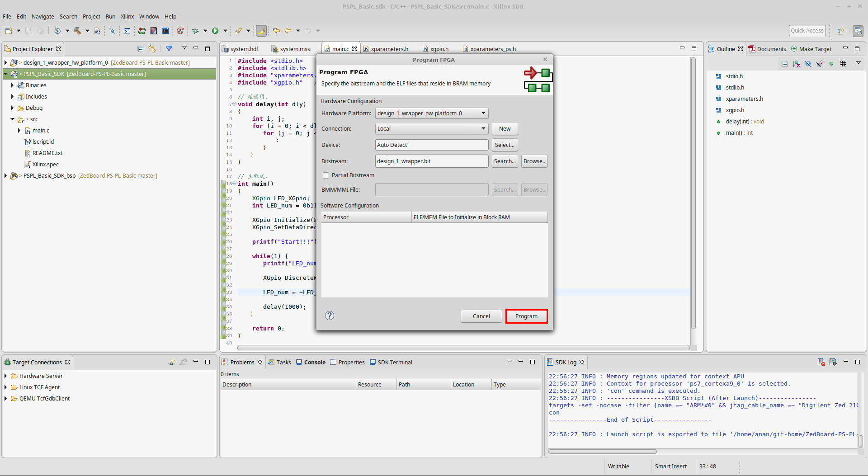Click the Last Edit Location arrow icon
Screen dimensions: 868x476
click(x=276, y=31)
